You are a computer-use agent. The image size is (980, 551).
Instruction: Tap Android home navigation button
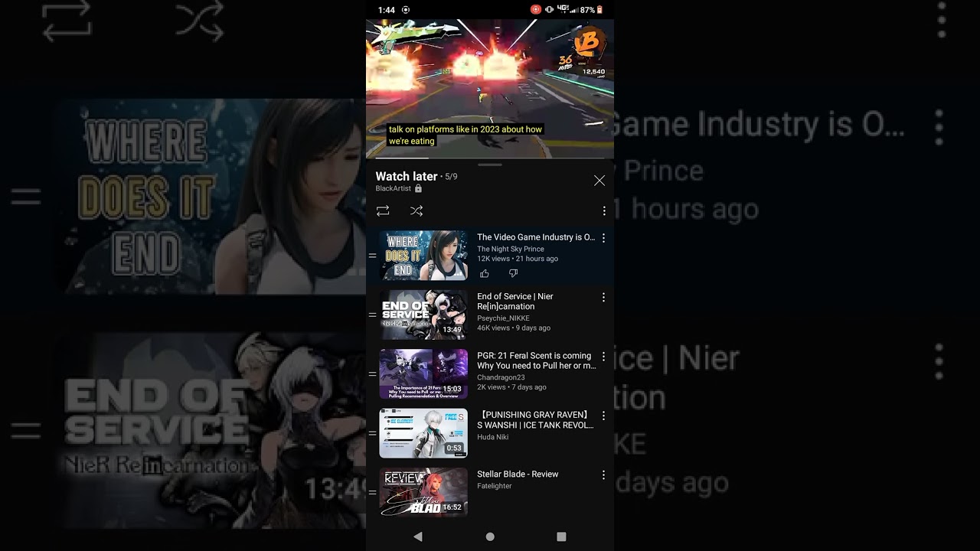pos(490,537)
